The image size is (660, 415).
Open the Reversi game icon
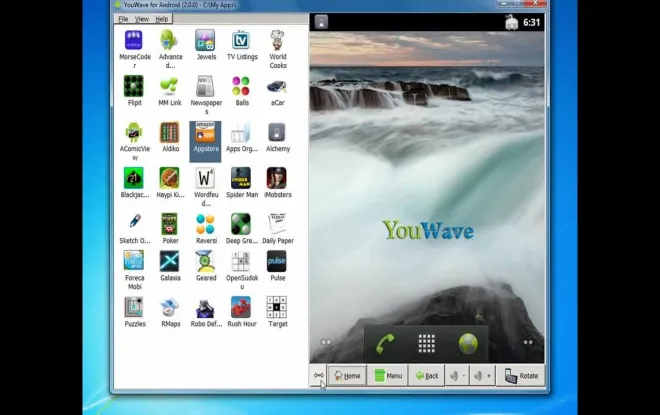point(205,224)
